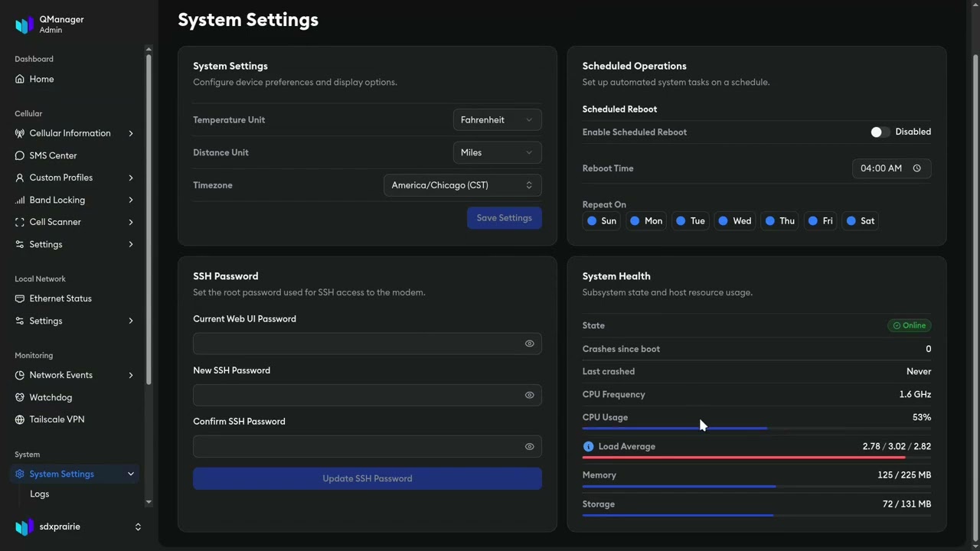The image size is (980, 551).
Task: Collapse System Settings chevron
Action: [131, 474]
